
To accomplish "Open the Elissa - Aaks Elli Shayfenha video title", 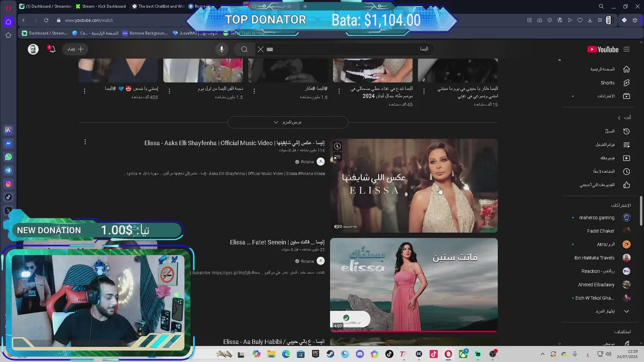I will [x=234, y=143].
